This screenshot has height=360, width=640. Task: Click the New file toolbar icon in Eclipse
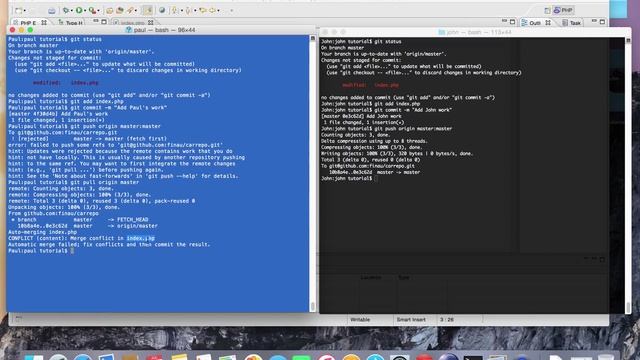18,10
